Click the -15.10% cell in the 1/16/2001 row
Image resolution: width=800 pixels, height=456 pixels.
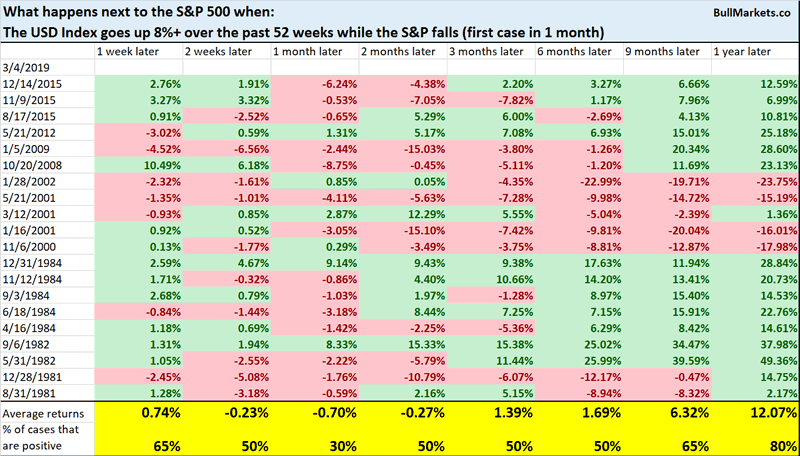coord(416,233)
